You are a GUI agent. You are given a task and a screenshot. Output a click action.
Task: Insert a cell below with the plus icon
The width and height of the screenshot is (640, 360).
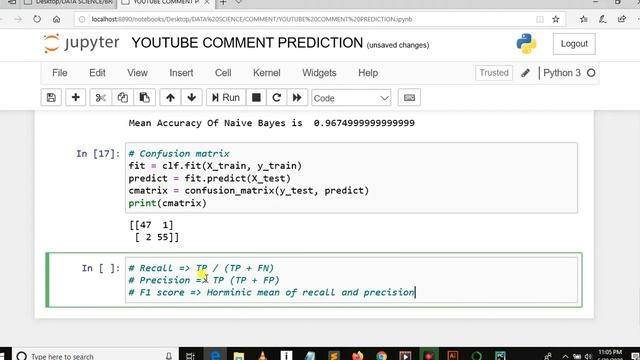tap(76, 98)
